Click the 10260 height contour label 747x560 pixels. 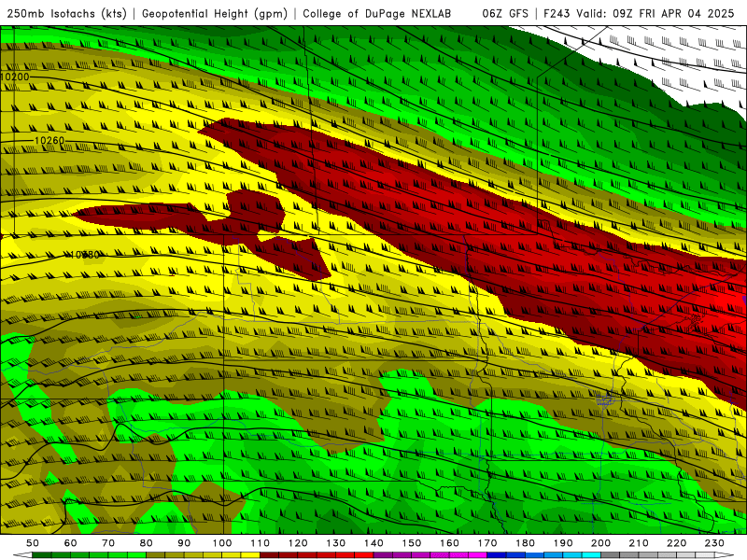49,141
